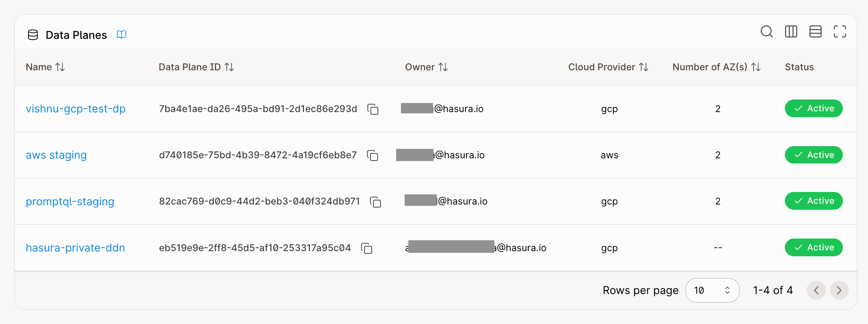Copy the vishnu-gcp-test-dp data plane ID

pyautogui.click(x=373, y=109)
